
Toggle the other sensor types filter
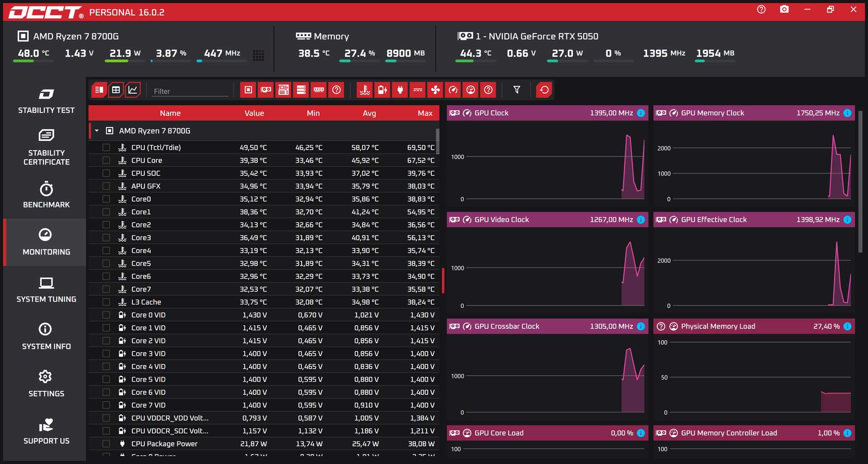(x=488, y=90)
